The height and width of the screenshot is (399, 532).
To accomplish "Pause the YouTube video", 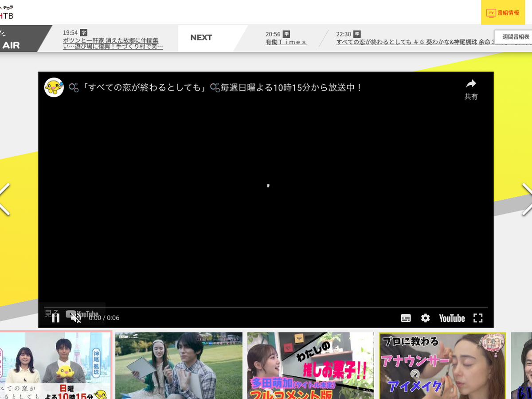I will click(x=55, y=318).
